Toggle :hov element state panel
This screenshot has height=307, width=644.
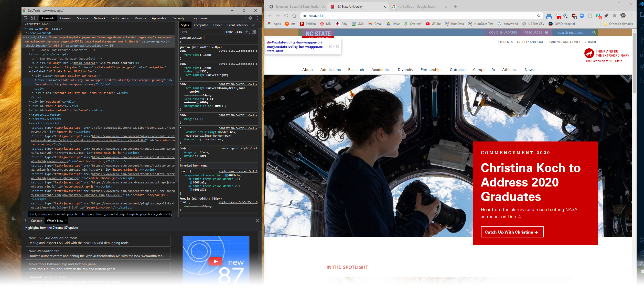[x=229, y=32]
